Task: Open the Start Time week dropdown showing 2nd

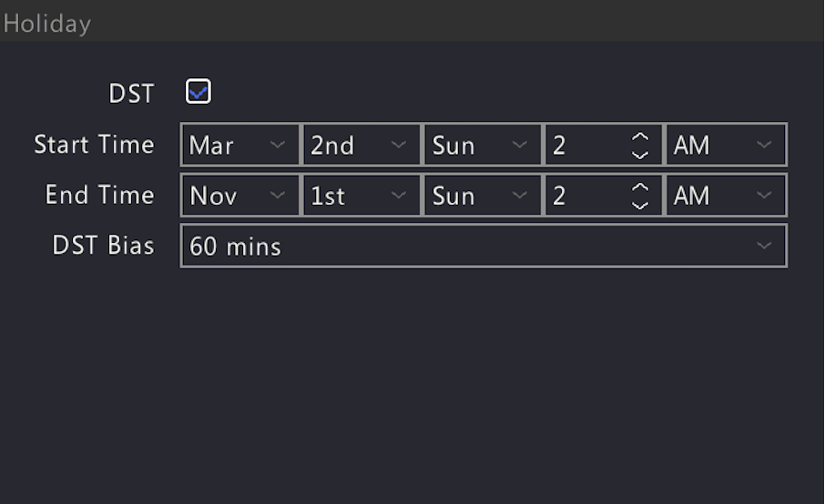Action: (x=362, y=145)
